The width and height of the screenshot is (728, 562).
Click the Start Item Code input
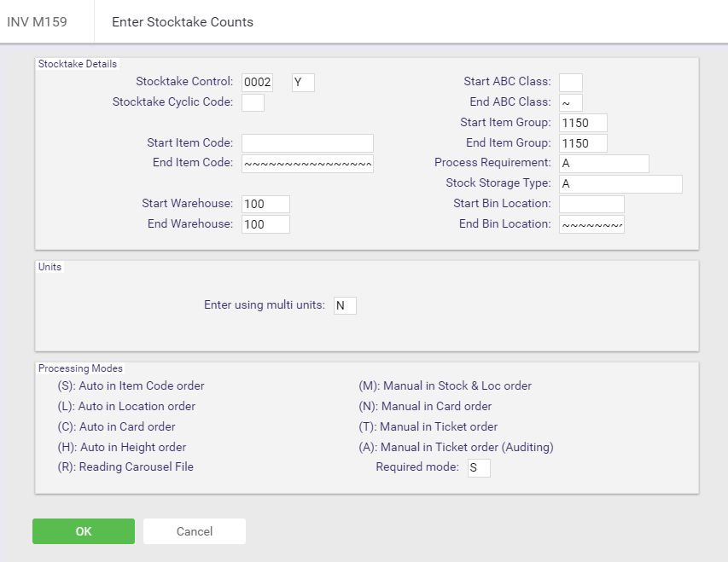pos(307,143)
